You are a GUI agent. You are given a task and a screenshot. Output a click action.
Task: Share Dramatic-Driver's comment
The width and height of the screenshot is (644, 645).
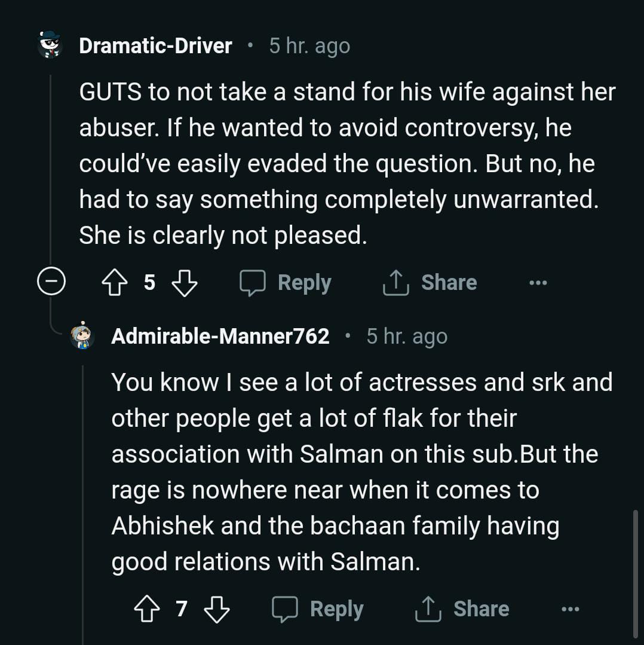click(430, 283)
